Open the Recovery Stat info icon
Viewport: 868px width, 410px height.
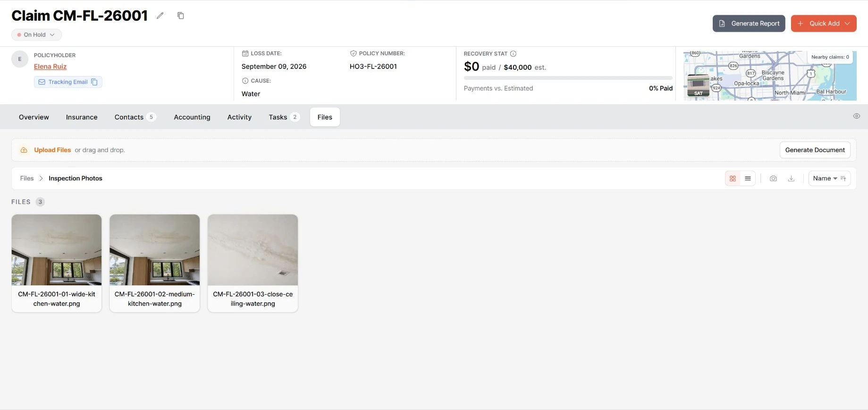pyautogui.click(x=514, y=54)
